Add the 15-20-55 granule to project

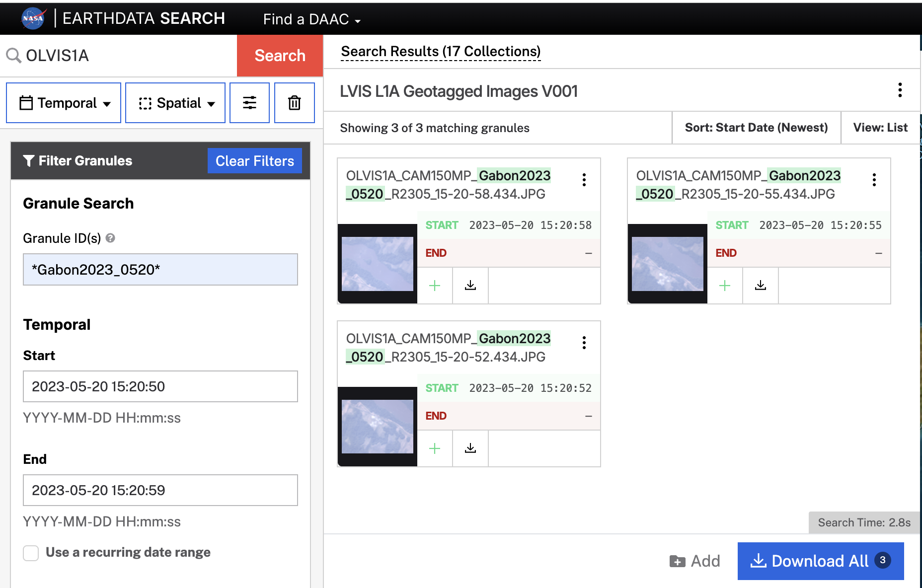tap(725, 286)
